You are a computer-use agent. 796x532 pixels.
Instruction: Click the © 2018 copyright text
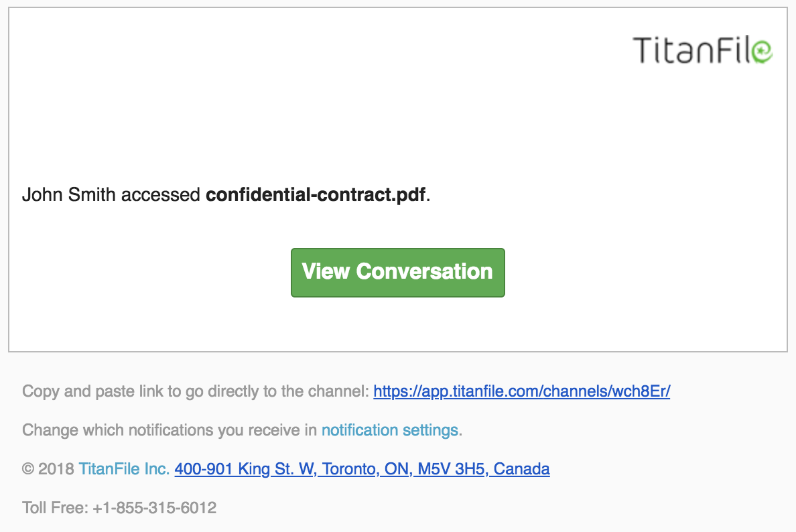tap(48, 468)
